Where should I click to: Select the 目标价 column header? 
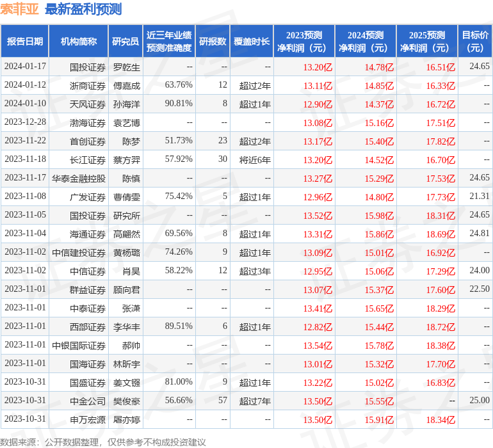pyautogui.click(x=475, y=41)
